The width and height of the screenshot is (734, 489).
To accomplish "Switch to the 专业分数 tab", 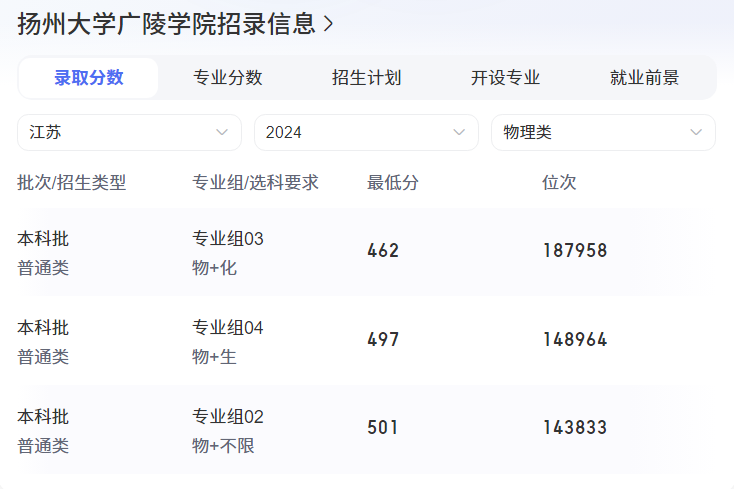I will click(x=228, y=78).
